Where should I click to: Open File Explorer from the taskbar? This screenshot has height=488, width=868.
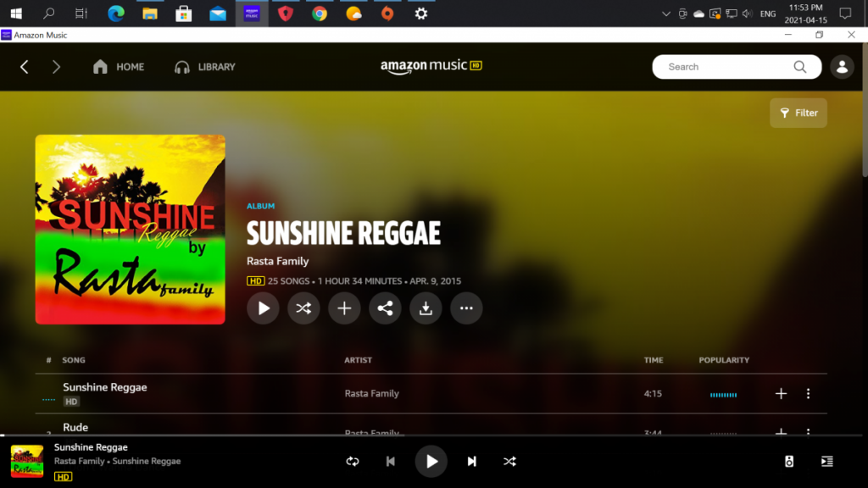pos(149,14)
